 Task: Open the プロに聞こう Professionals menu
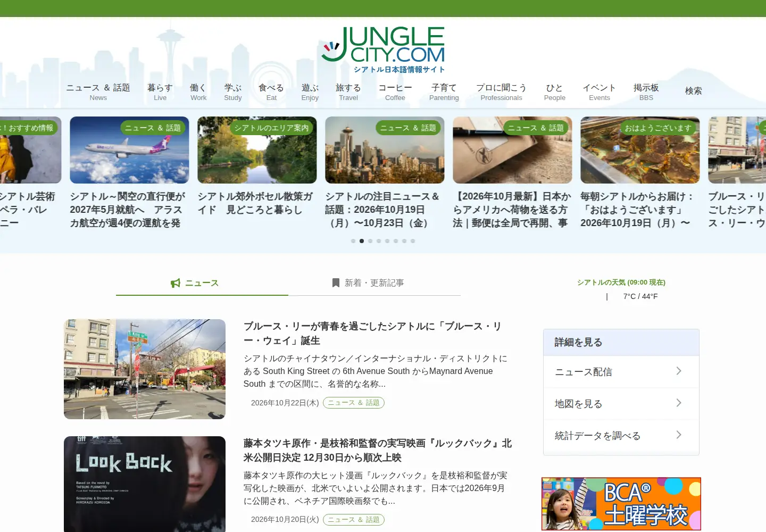click(501, 92)
